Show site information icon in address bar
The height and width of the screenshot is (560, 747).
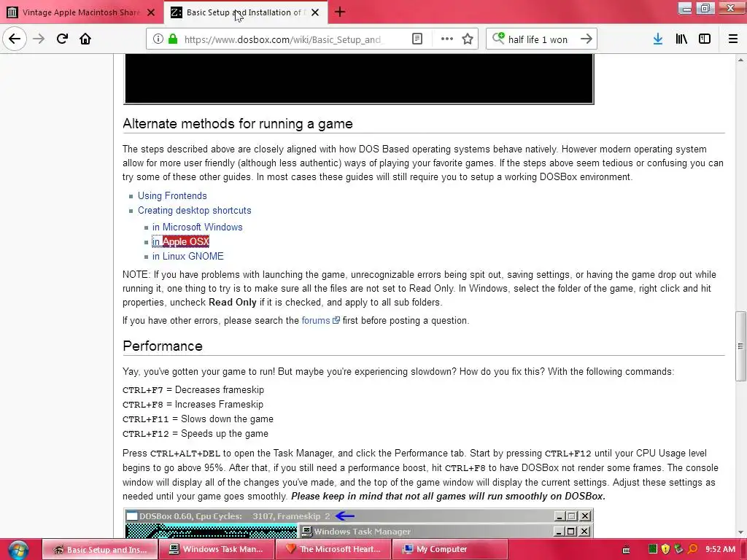click(158, 39)
